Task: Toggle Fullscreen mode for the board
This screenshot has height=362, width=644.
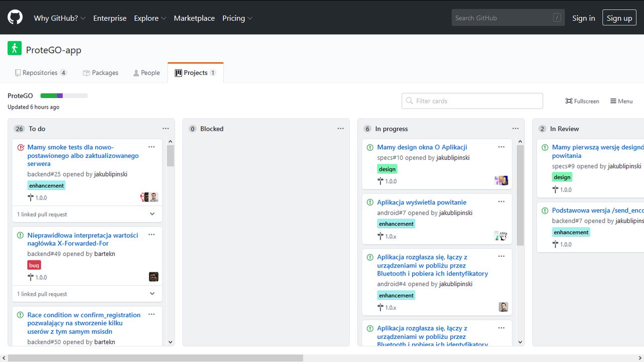Action: (x=582, y=101)
